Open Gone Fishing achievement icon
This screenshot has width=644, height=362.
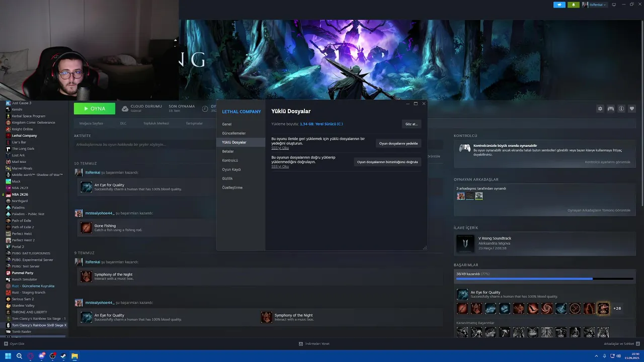tap(86, 228)
